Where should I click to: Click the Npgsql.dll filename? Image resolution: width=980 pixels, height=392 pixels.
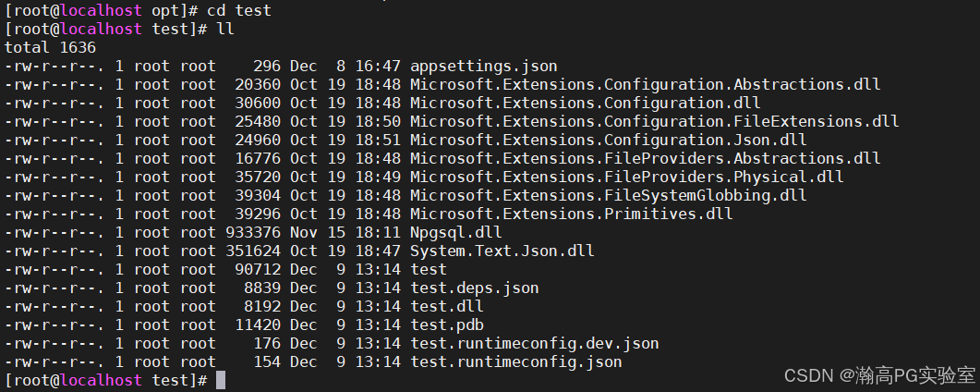[456, 233]
